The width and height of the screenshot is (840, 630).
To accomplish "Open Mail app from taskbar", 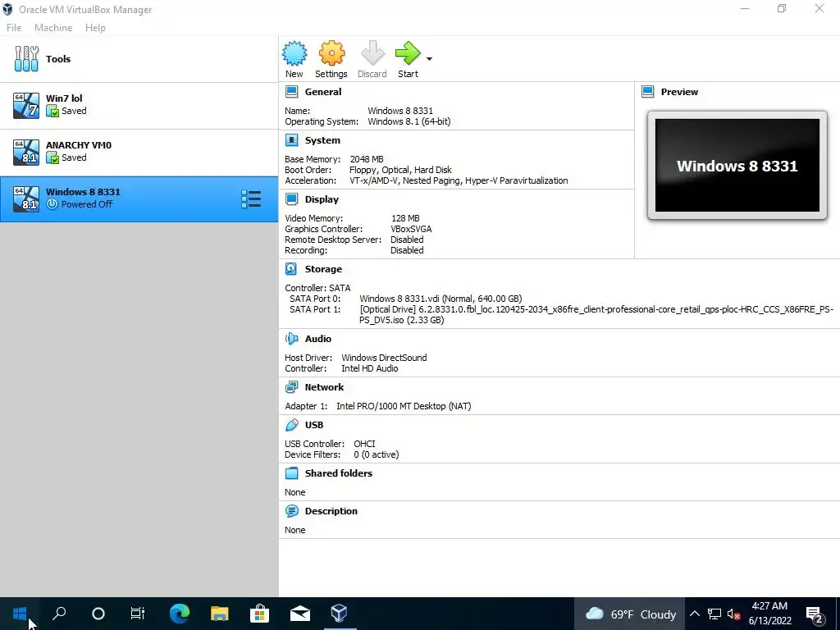I will (300, 614).
